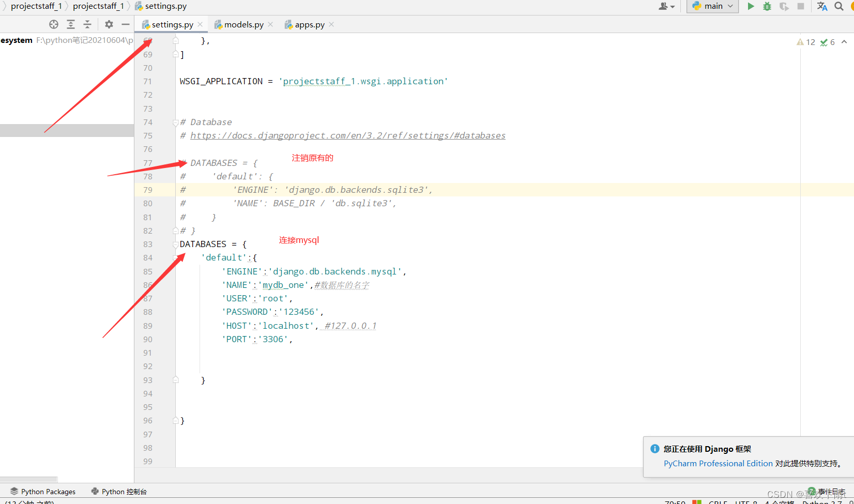Viewport: 854px width, 504px height.
Task: Collapse the Database comment fold at line 74
Action: pos(176,123)
